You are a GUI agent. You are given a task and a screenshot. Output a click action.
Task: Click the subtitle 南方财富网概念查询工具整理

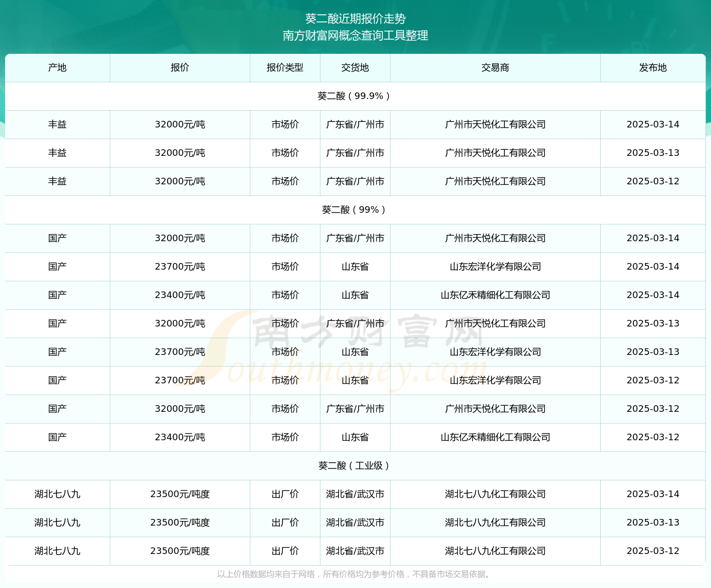pos(355,36)
